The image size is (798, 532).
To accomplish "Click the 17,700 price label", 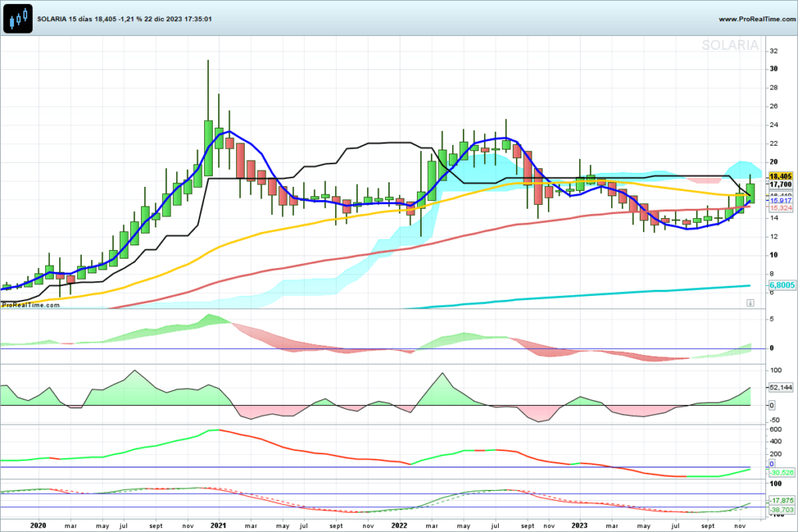I will point(781,184).
